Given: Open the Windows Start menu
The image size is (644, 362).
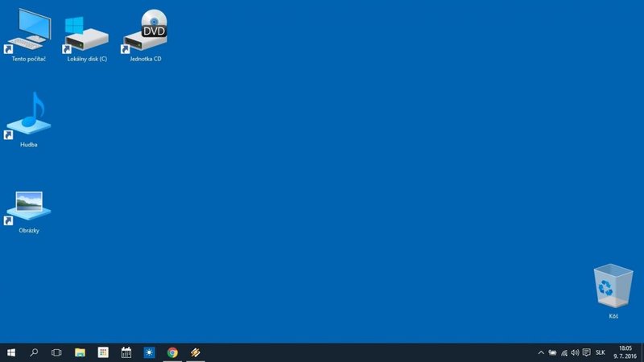Looking at the screenshot, I should tap(11, 352).
